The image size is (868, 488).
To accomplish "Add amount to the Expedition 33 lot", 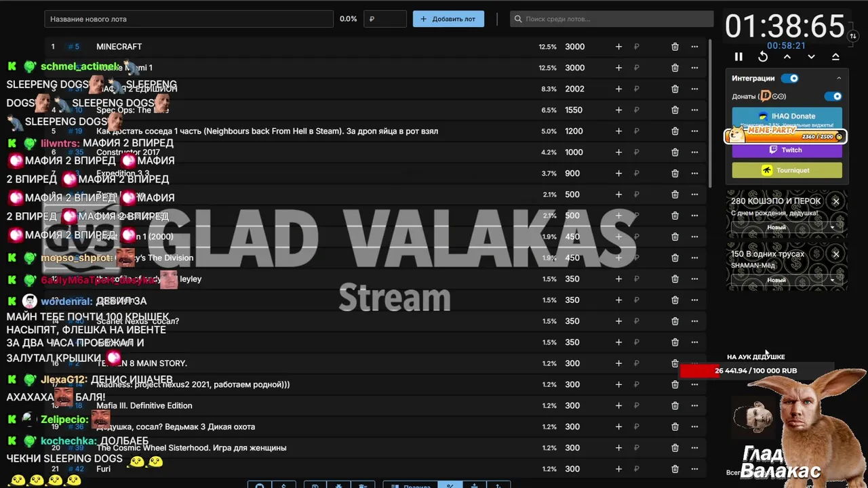I will pos(618,174).
